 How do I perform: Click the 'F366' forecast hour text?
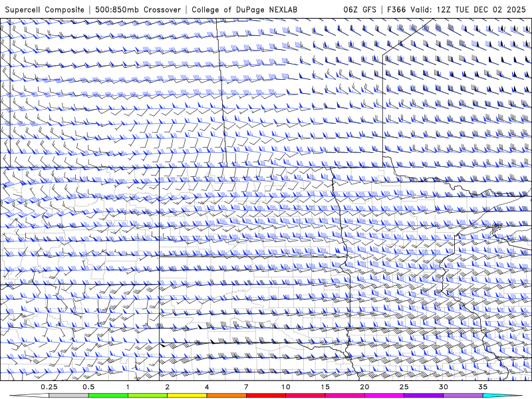[396, 10]
